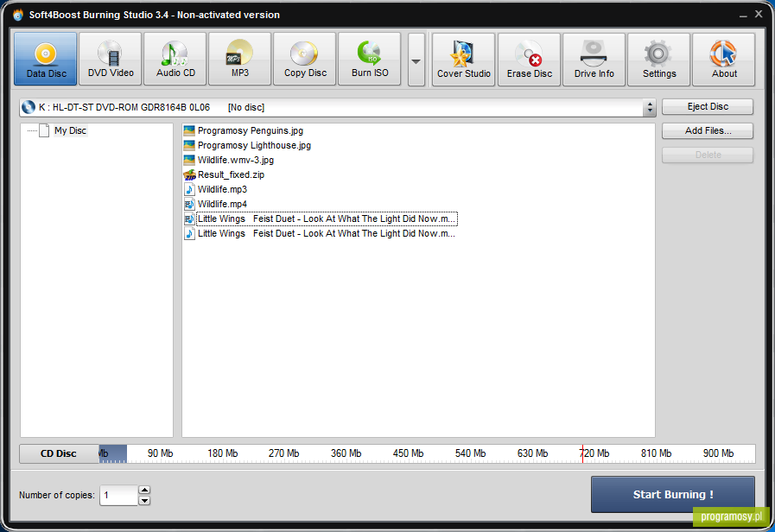Open the DVD Video mode

(111, 59)
